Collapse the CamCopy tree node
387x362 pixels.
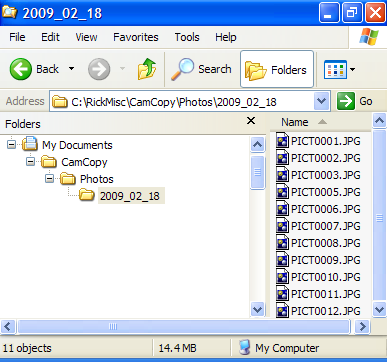tap(30, 162)
